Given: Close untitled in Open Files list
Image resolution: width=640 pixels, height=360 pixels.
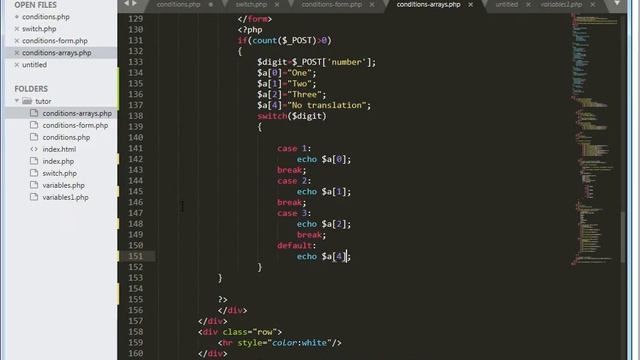Looking at the screenshot, I should [x=17, y=65].
